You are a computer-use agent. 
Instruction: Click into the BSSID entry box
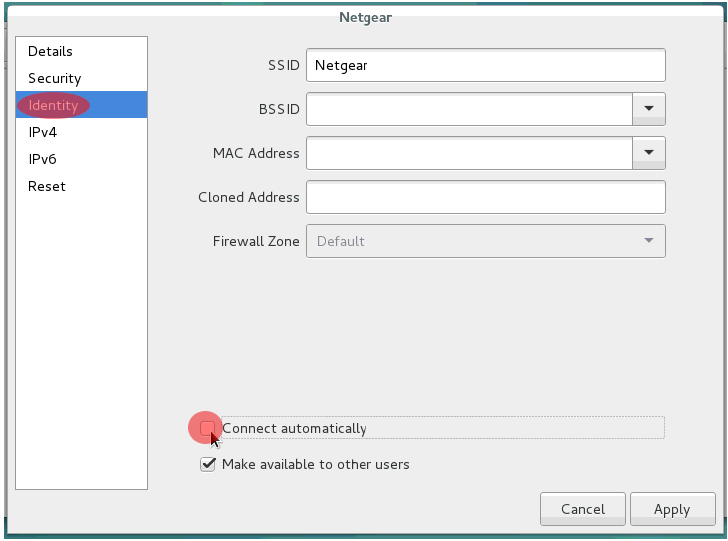[x=469, y=109]
